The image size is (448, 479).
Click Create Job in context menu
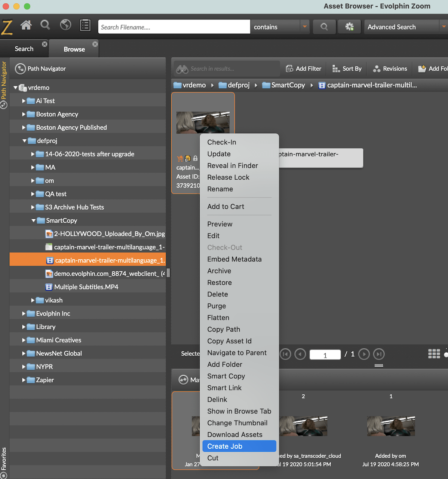coord(239,446)
